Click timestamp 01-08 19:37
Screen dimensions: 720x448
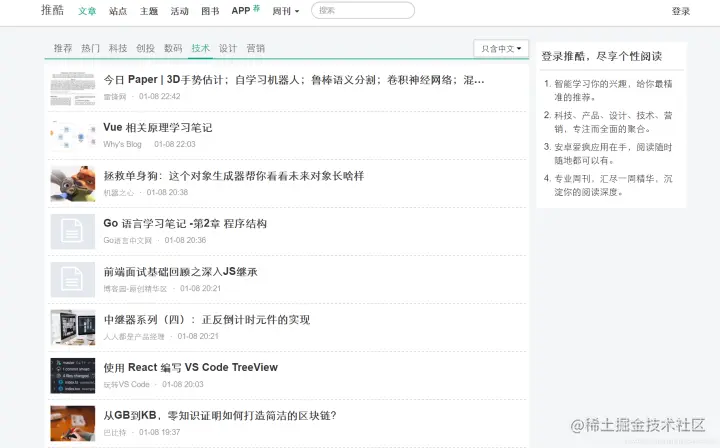[159, 432]
